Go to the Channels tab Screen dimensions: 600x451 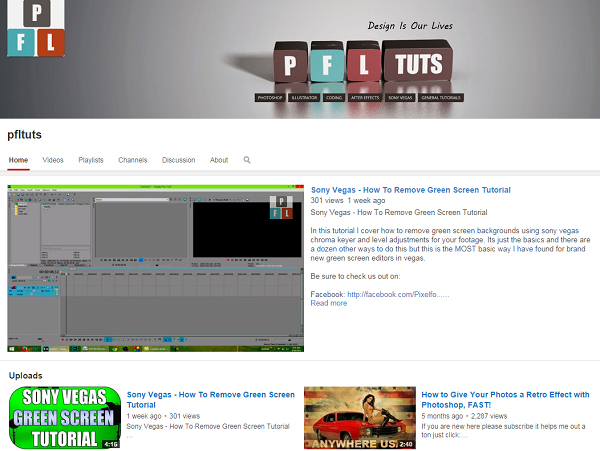(132, 160)
